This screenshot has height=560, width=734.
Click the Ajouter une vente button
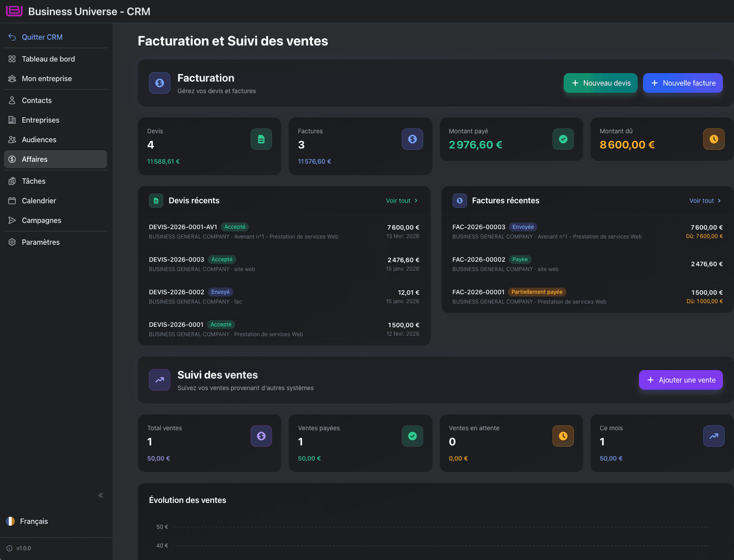[x=680, y=380]
